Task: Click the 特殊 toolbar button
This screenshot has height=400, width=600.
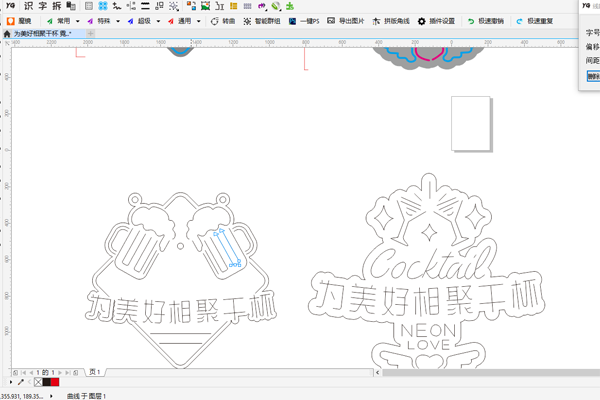Action: coord(99,21)
